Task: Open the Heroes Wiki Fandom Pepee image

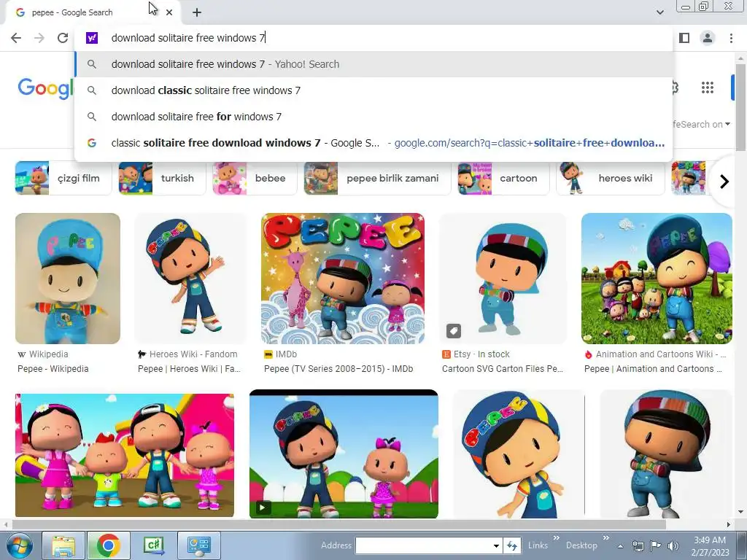Action: (190, 278)
